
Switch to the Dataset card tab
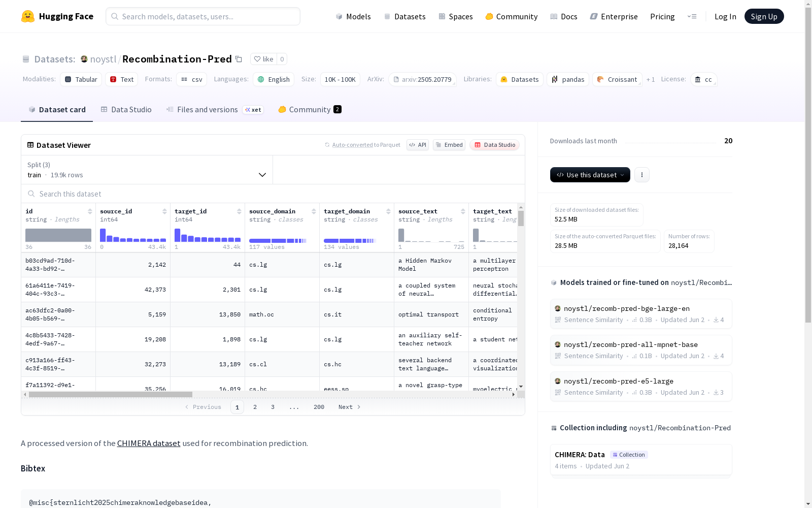pos(57,110)
